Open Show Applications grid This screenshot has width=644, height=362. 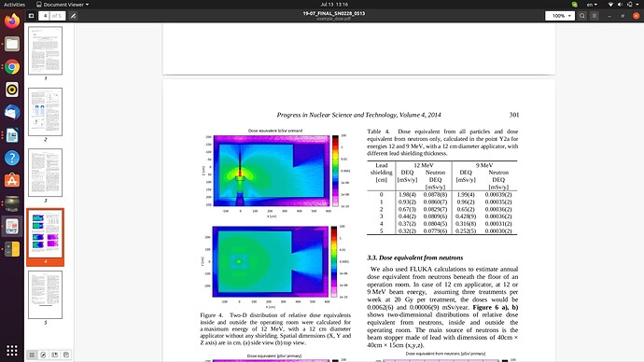[12, 350]
